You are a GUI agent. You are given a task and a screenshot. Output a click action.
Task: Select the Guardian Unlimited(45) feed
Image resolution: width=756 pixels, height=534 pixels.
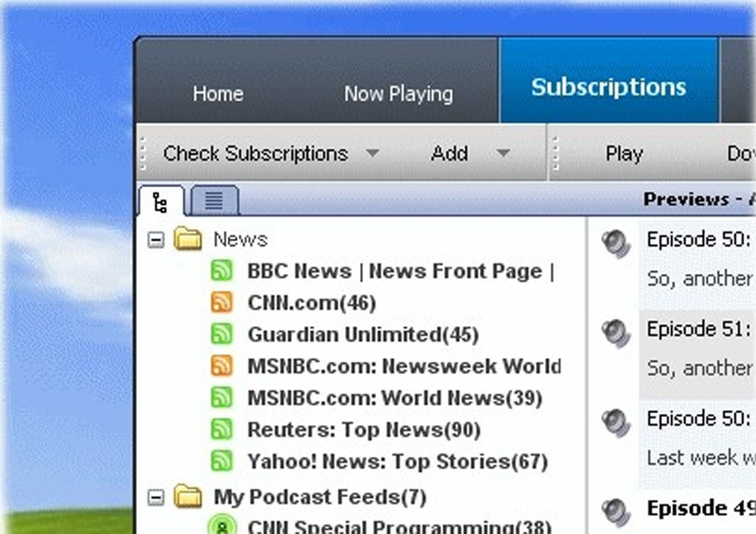[x=363, y=335]
